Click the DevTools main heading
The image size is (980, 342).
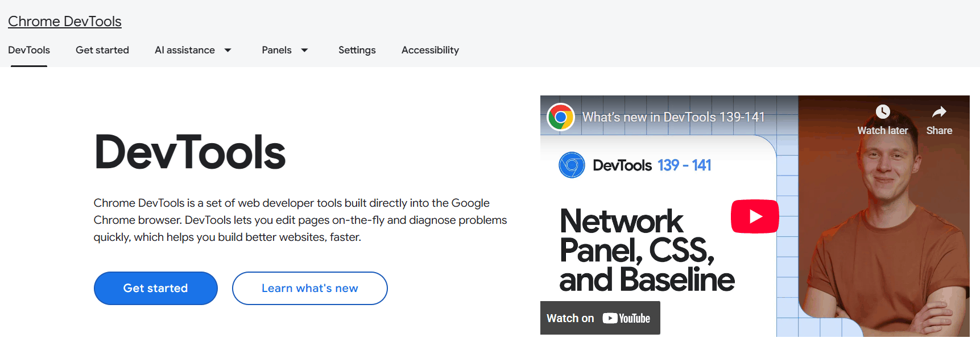tap(190, 152)
